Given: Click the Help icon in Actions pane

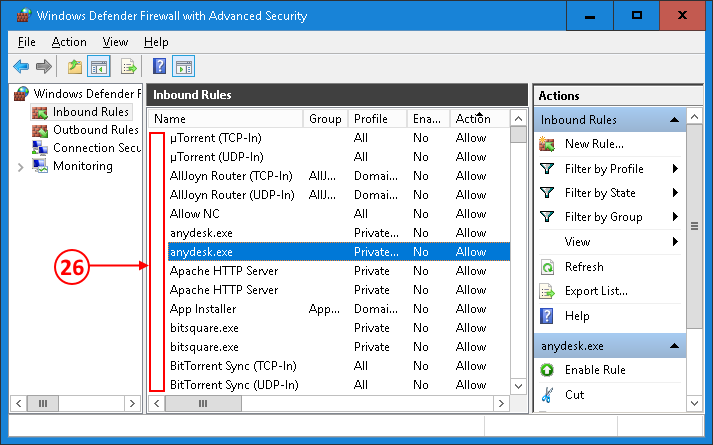Looking at the screenshot, I should coord(547,315).
